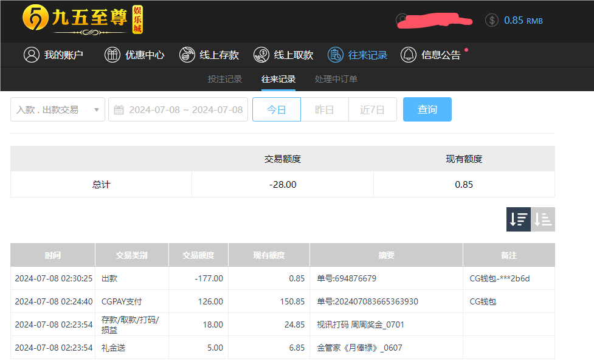Viewport: 594px width, 364px height.
Task: Select the 今日 date filter option
Action: (276, 109)
